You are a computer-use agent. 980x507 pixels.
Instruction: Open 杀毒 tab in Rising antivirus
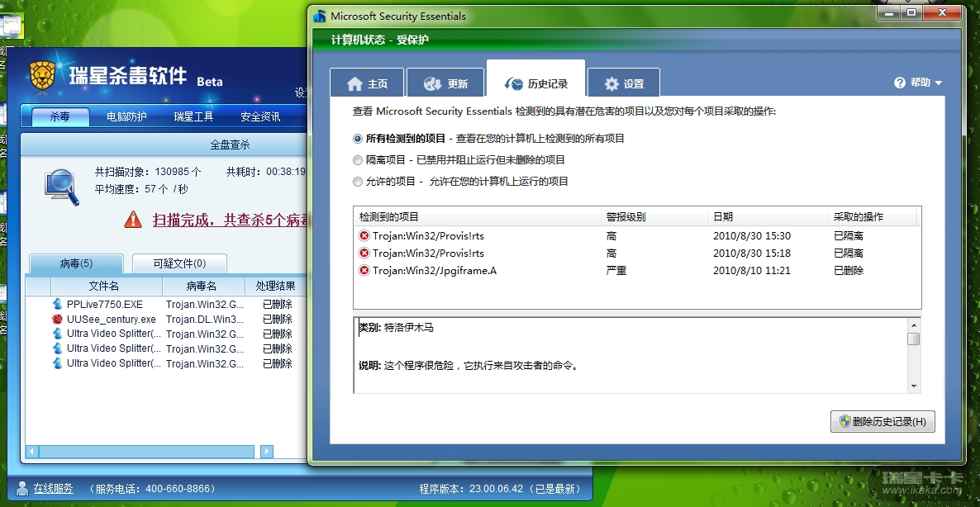coord(60,116)
